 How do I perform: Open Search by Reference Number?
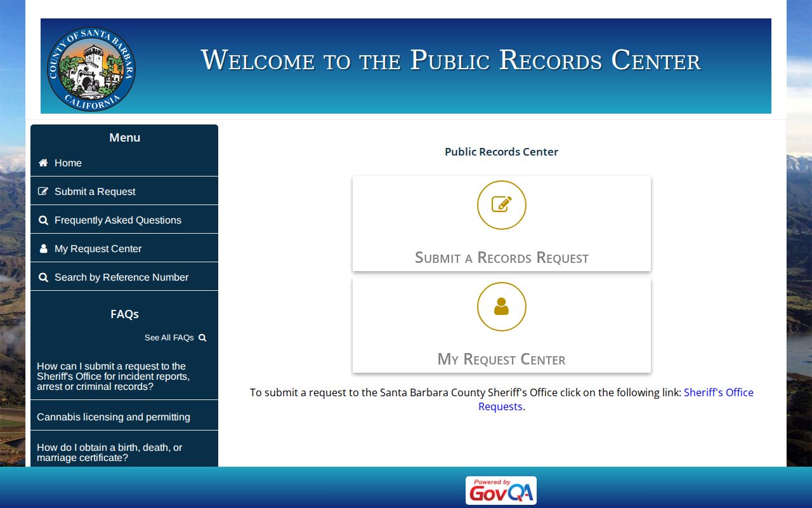click(124, 277)
